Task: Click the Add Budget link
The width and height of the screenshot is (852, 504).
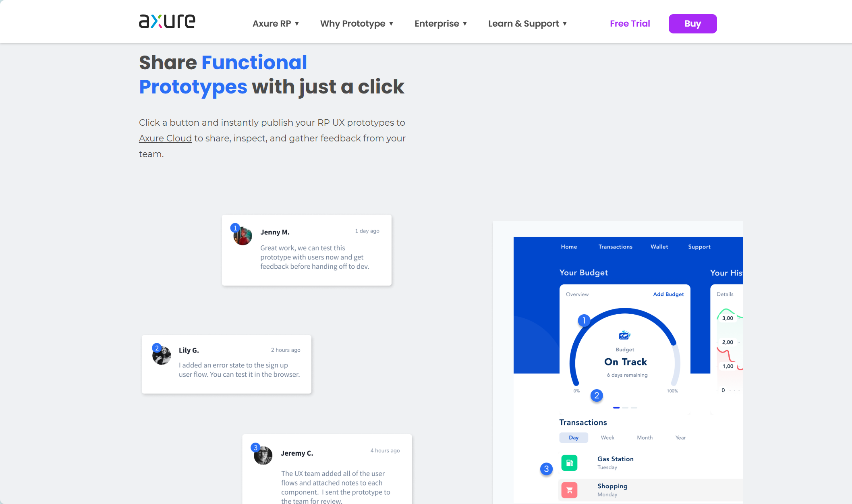Action: tap(668, 294)
